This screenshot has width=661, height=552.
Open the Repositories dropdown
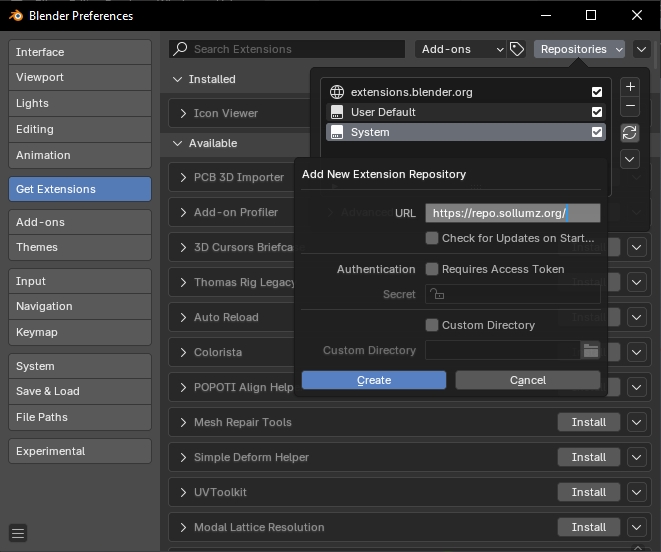tap(580, 49)
